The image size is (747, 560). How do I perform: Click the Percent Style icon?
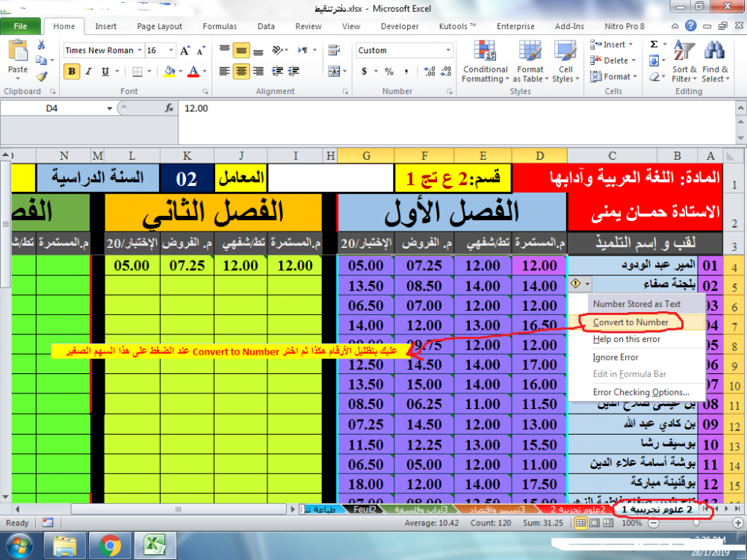coord(390,72)
